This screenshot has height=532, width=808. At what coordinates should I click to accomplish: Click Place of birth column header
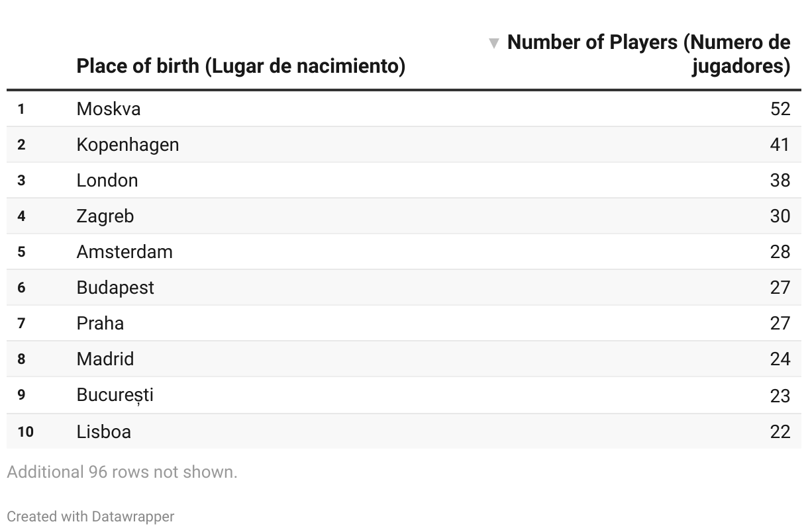pos(240,66)
